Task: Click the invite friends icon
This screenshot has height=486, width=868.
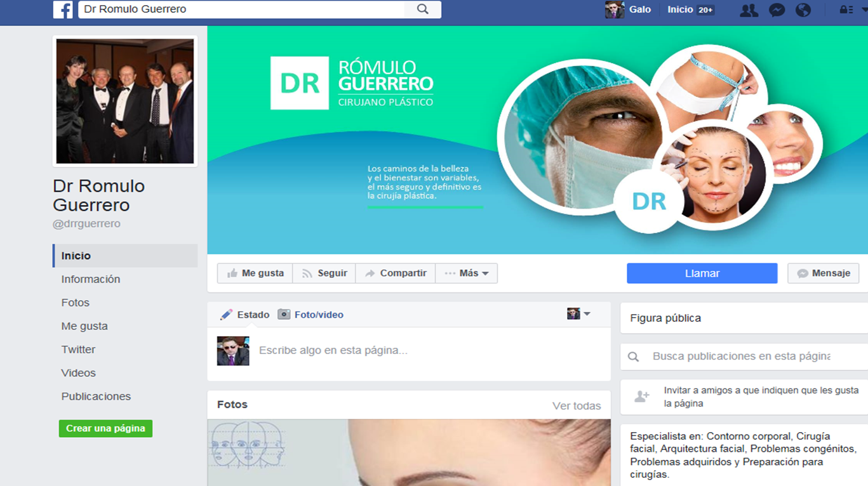Action: (x=642, y=397)
